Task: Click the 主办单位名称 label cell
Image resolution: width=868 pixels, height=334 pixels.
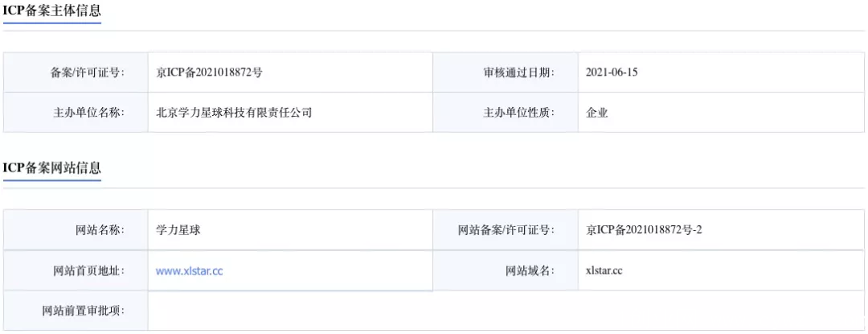Action: (76, 113)
